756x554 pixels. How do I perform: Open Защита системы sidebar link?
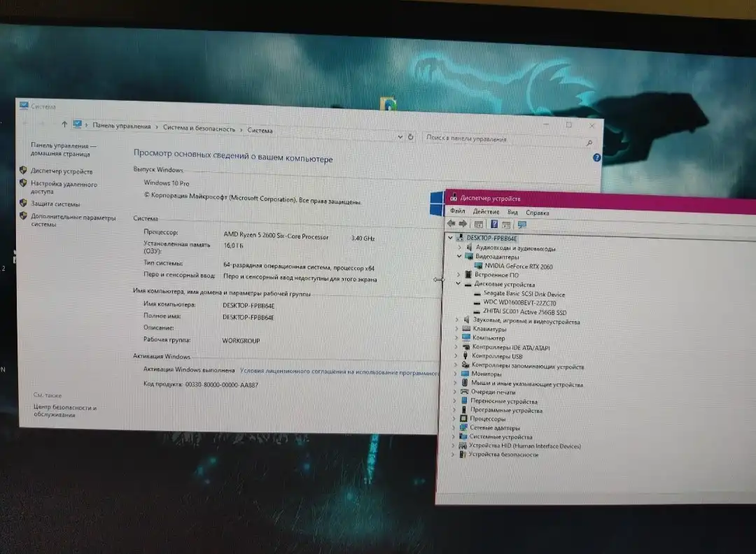pos(55,204)
